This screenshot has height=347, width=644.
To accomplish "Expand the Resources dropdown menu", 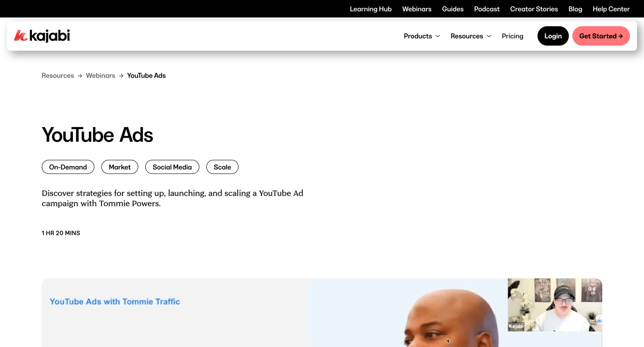I will (471, 36).
